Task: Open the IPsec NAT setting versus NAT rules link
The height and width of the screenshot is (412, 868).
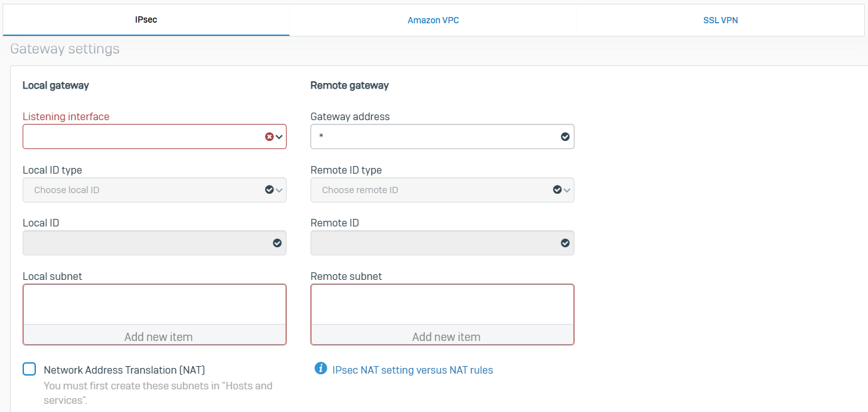Action: [x=412, y=370]
